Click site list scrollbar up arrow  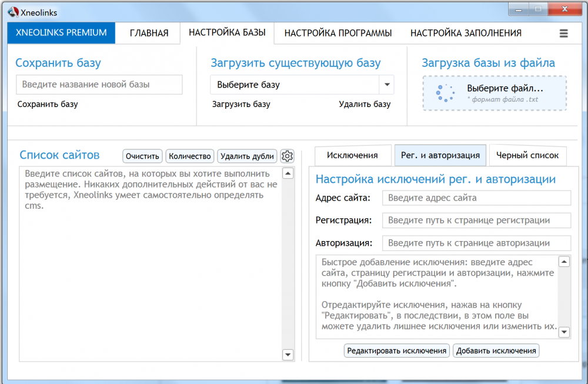[x=288, y=173]
